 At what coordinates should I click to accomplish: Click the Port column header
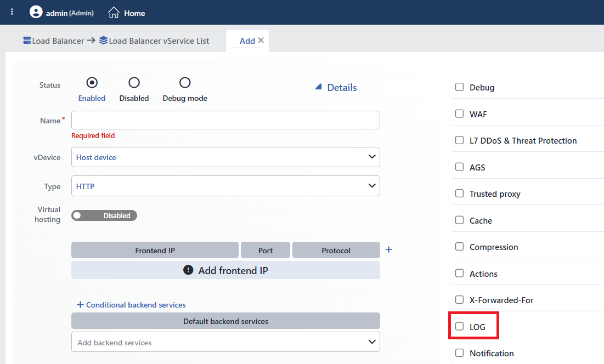tap(266, 250)
